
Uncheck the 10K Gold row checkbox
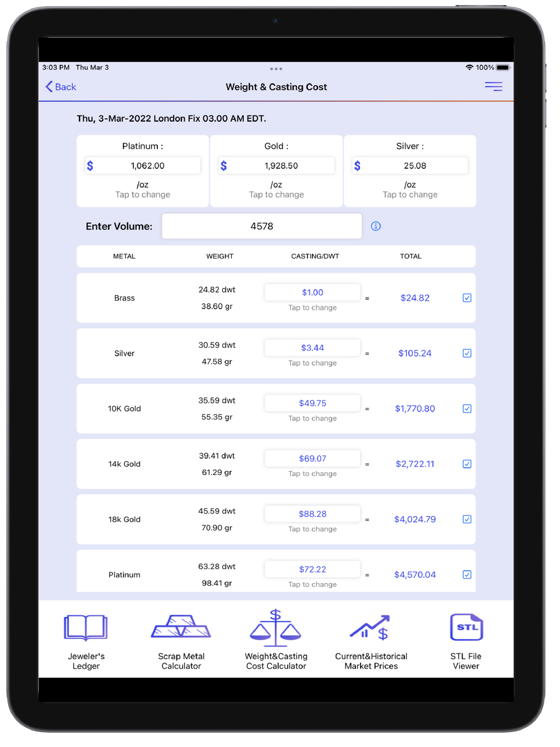coord(467,409)
